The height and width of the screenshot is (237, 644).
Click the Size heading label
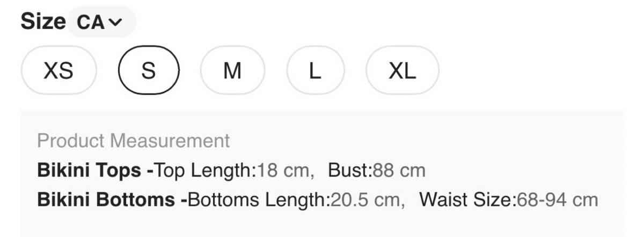[x=43, y=21]
